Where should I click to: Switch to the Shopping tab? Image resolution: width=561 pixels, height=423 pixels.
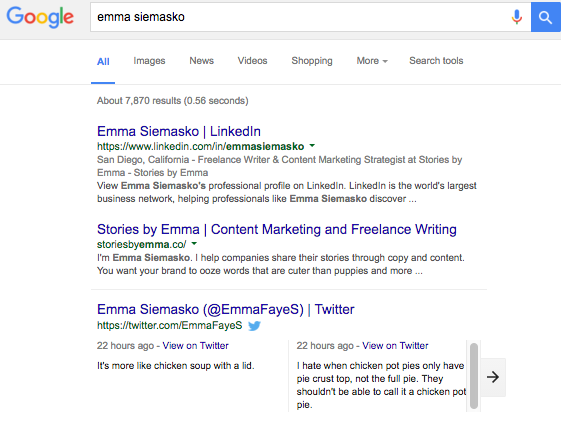point(312,61)
